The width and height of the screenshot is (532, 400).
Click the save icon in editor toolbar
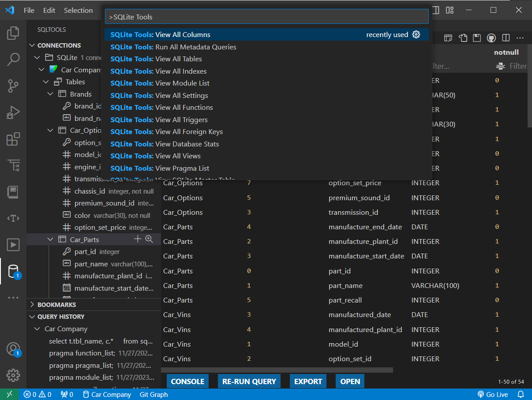pyautogui.click(x=477, y=38)
